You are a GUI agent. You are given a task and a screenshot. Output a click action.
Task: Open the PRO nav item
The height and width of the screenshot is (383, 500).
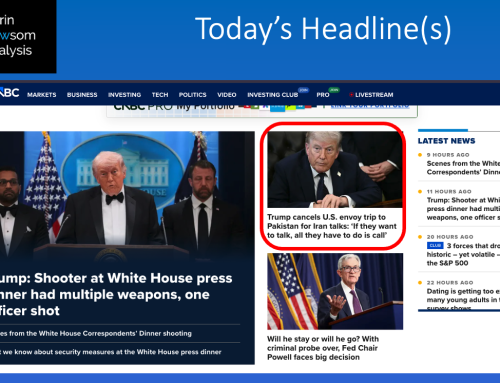tap(323, 95)
